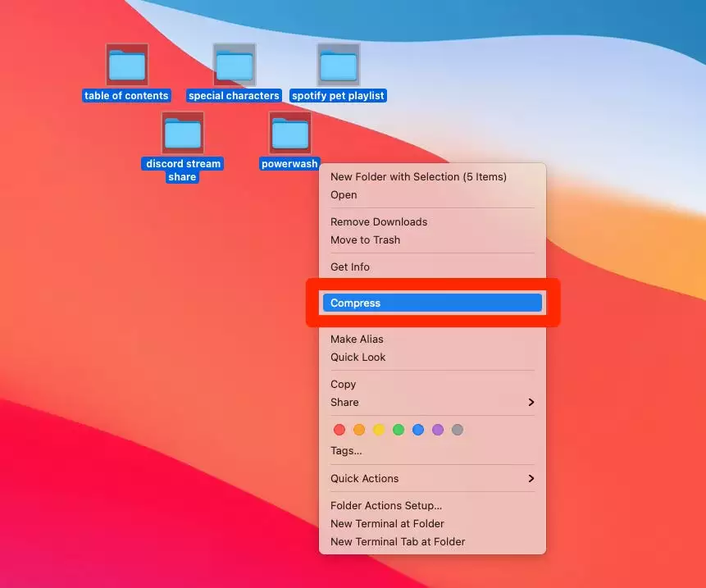Apply the green tag color

(399, 430)
